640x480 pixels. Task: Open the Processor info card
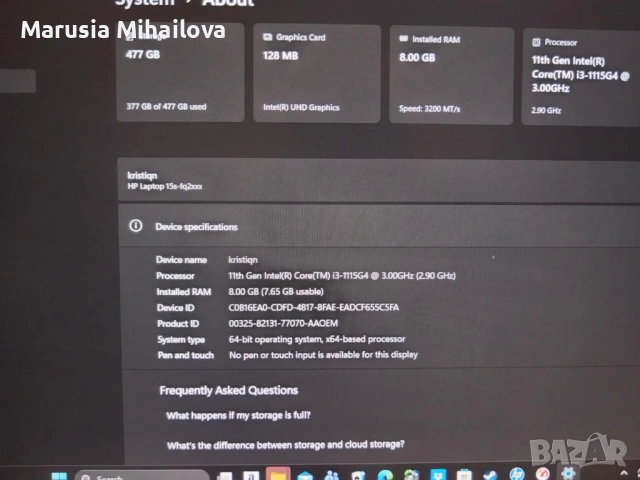581,78
